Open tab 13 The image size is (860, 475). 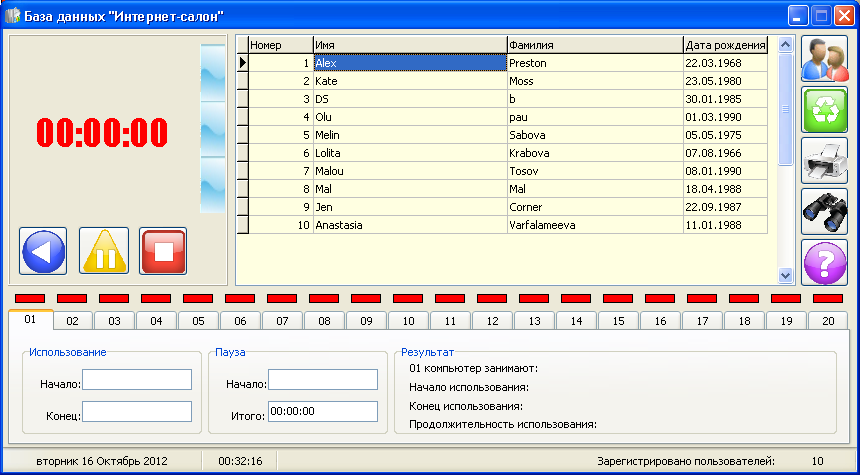[x=535, y=321]
